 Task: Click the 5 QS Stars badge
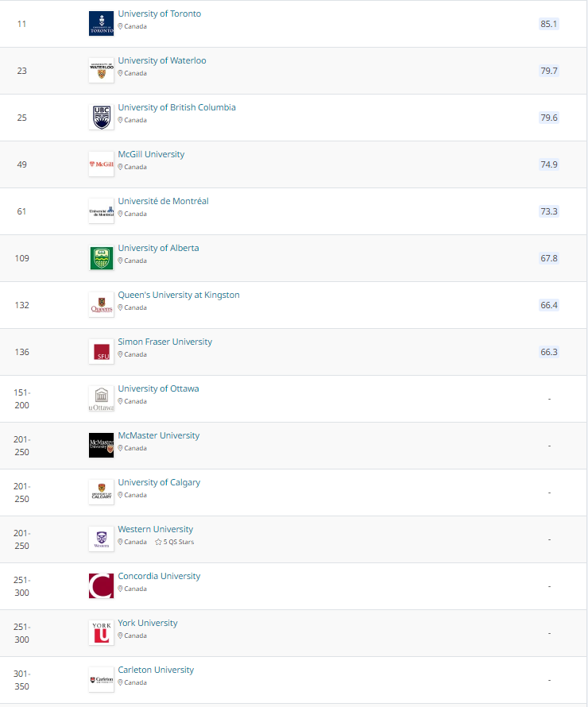click(174, 542)
